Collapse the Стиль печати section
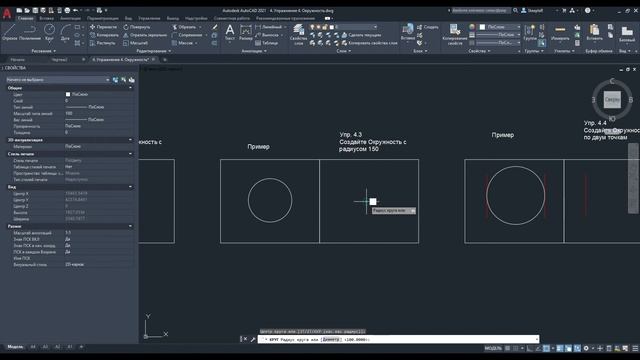640x360 pixels. click(x=131, y=154)
